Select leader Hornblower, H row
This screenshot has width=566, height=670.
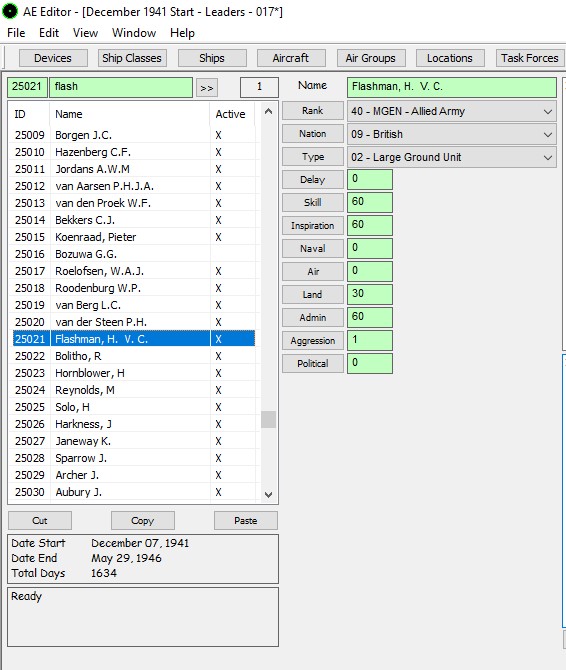[132, 373]
